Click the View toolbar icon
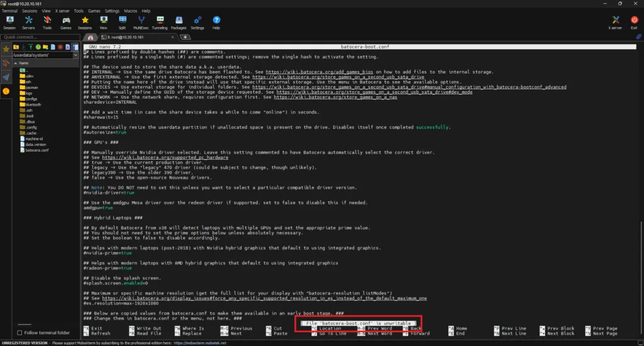This screenshot has width=644, height=346. [x=104, y=23]
